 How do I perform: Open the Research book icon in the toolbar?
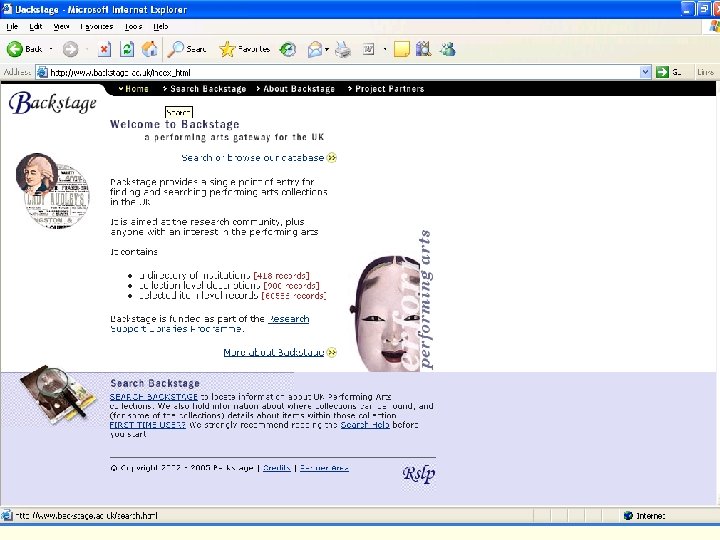[x=423, y=49]
